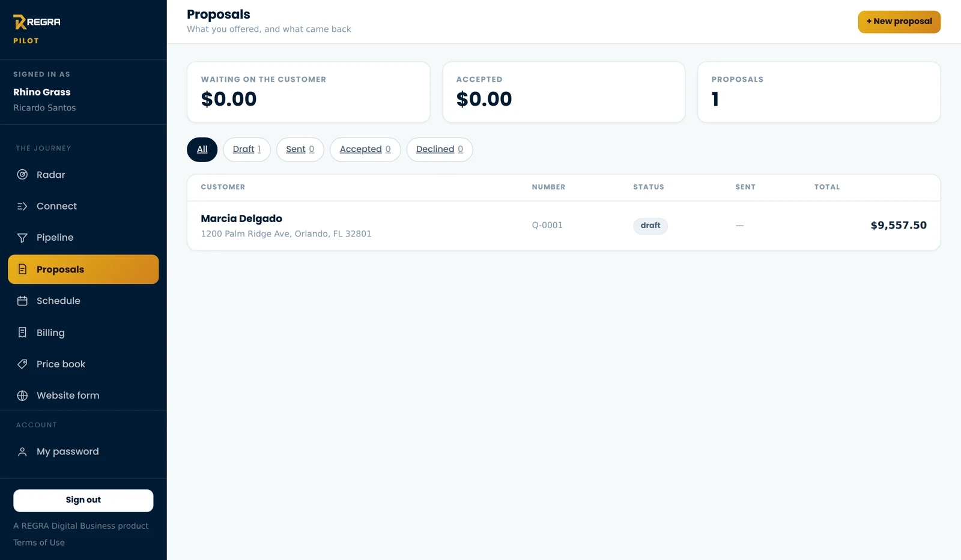Open the Billing page
Image resolution: width=961 pixels, height=560 pixels.
click(x=83, y=333)
